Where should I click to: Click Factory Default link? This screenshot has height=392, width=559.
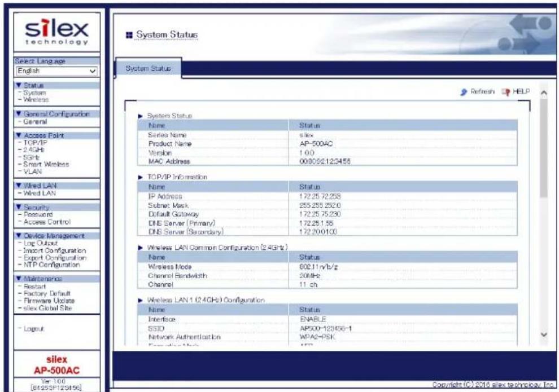tap(47, 293)
